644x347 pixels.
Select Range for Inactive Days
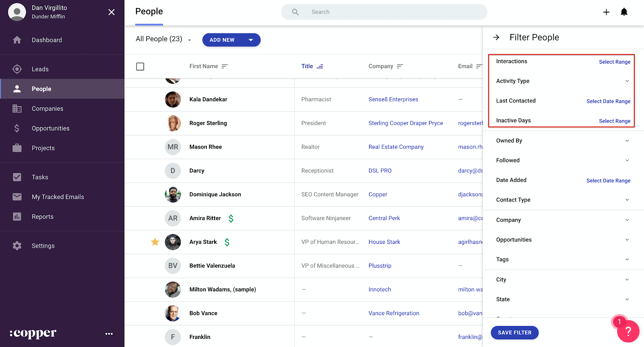[x=615, y=121]
